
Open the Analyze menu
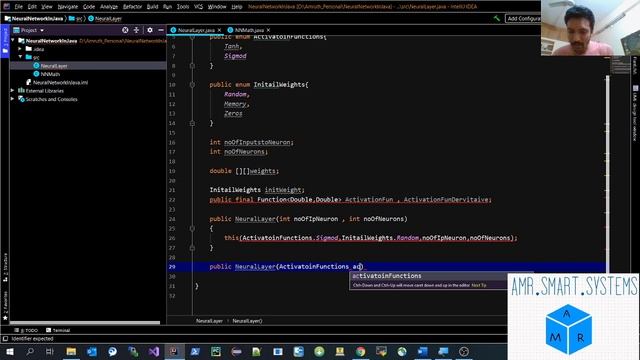pyautogui.click(x=109, y=7)
